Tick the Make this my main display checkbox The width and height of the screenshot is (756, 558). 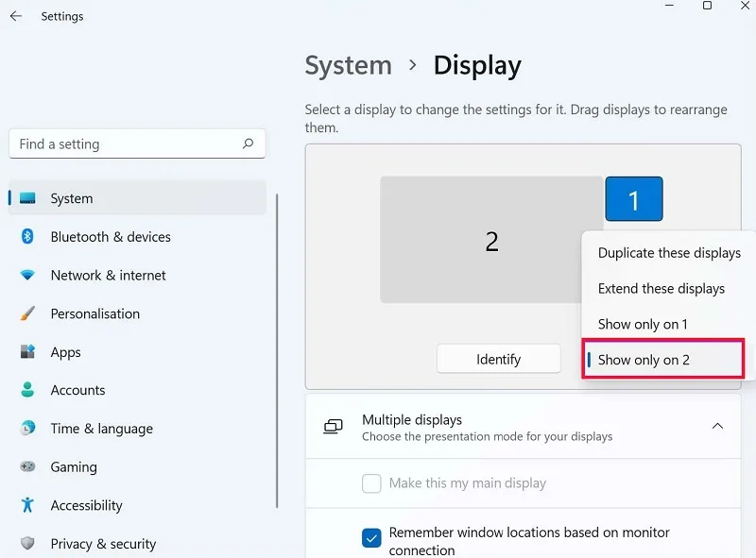click(x=371, y=482)
